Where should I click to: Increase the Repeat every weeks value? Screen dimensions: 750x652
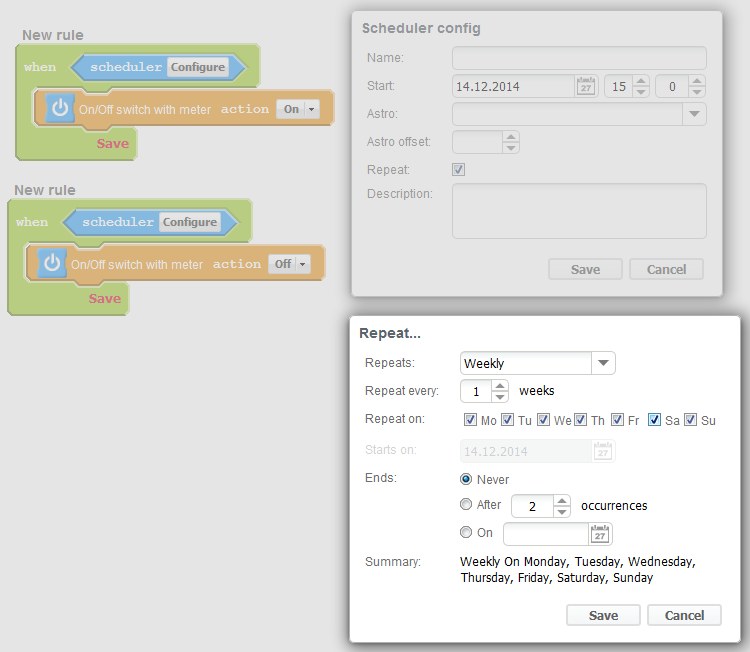(x=501, y=385)
